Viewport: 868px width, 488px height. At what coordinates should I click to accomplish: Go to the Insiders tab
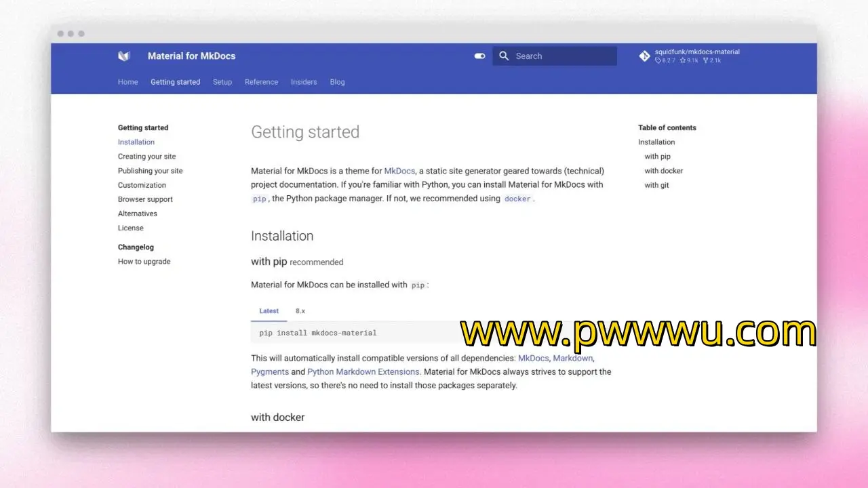tap(304, 82)
